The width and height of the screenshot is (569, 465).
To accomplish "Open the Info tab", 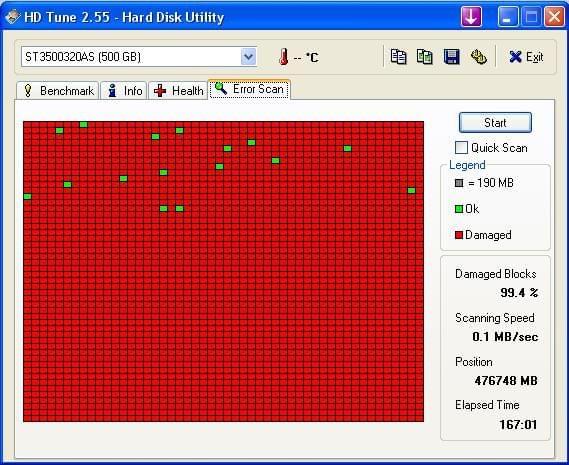I will pyautogui.click(x=124, y=90).
